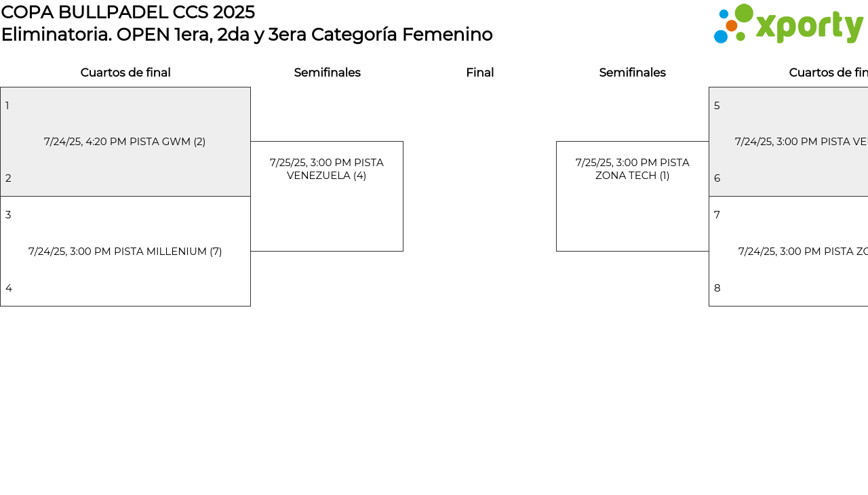Click the xporty logo
Screen dimensions: 868x495
pyautogui.click(x=788, y=24)
